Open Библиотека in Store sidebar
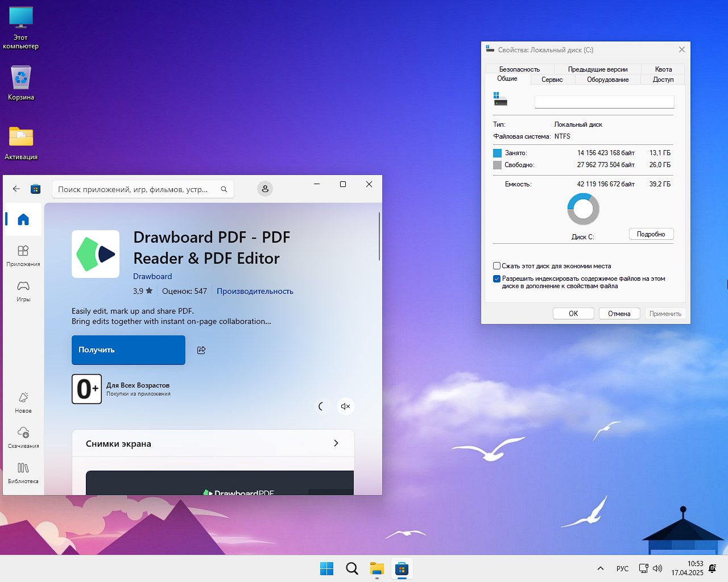 [x=23, y=472]
